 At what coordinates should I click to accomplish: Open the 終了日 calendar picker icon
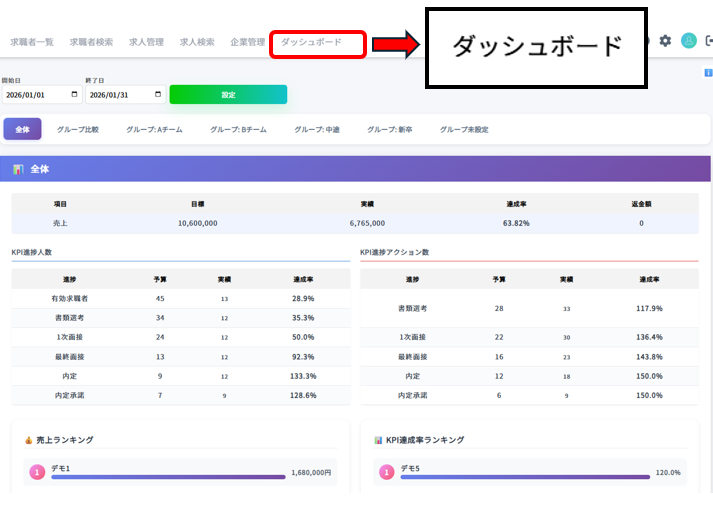158,95
